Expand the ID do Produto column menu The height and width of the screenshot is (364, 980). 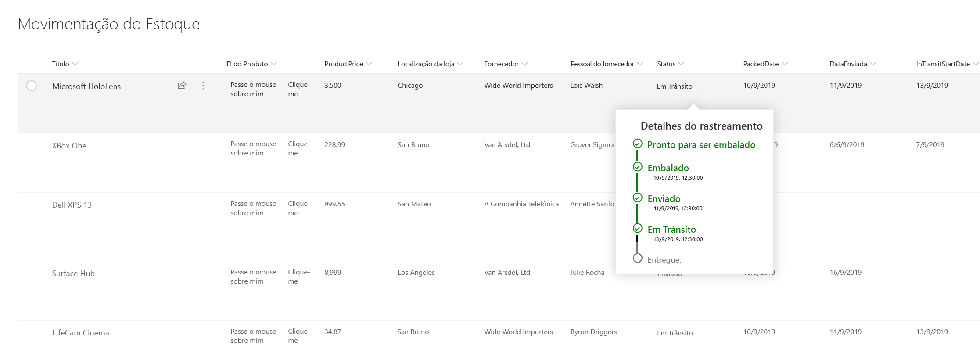[251, 64]
